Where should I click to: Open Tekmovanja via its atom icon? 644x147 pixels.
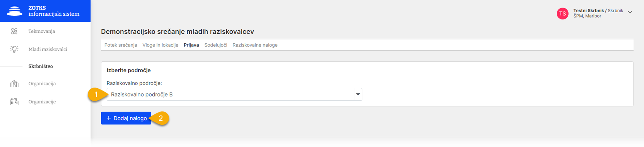[14, 31]
